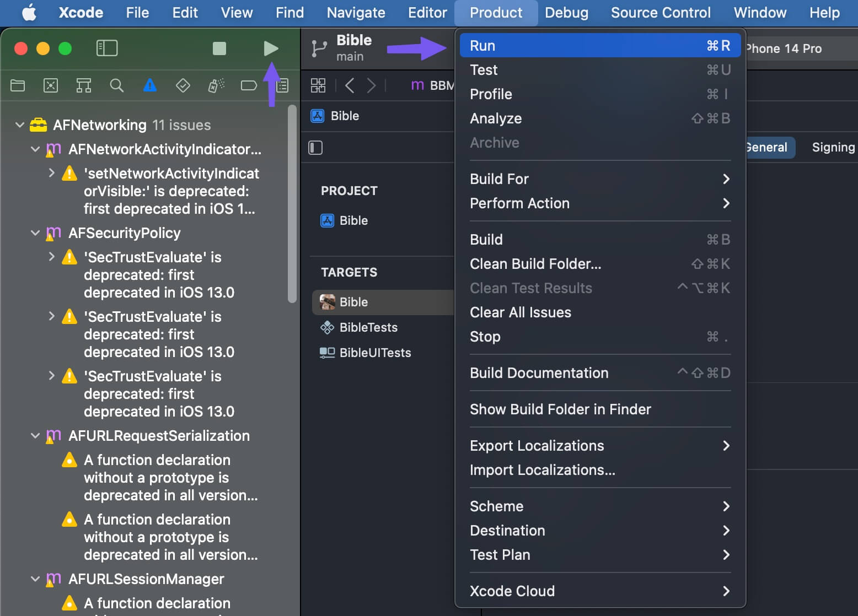The image size is (858, 616).
Task: Open the Source Control navigator icon
Action: click(x=51, y=85)
